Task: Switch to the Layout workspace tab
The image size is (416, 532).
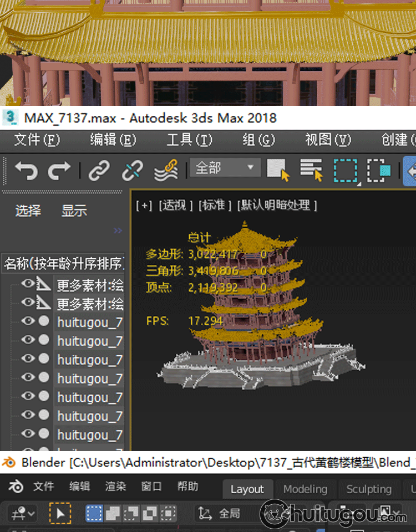Action: point(247,489)
